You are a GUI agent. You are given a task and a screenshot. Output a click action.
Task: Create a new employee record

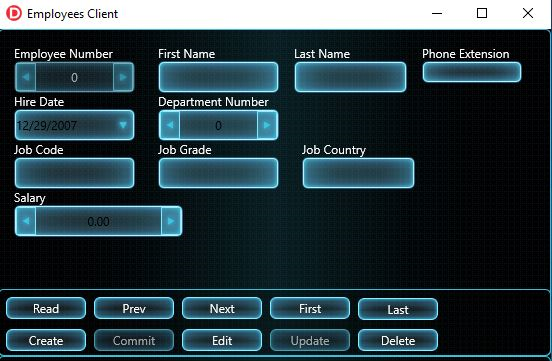coord(46,340)
